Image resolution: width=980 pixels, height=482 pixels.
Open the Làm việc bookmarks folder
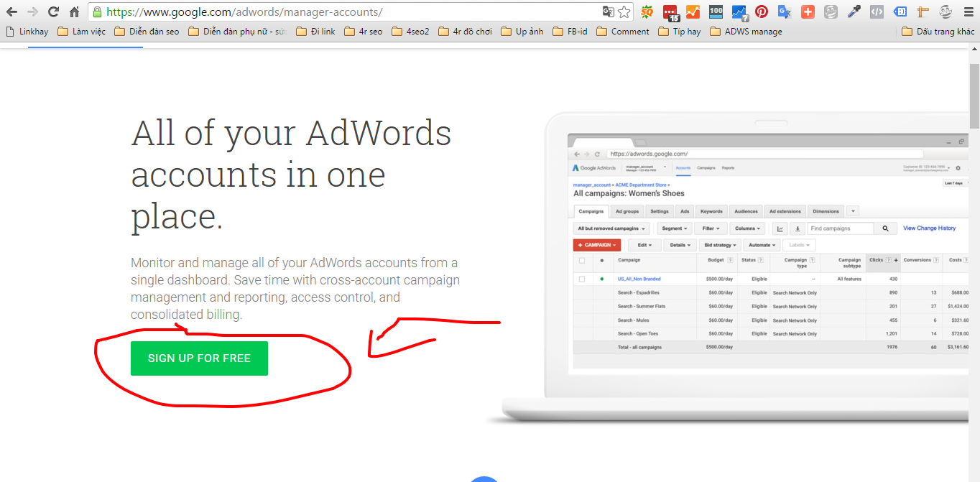click(82, 32)
